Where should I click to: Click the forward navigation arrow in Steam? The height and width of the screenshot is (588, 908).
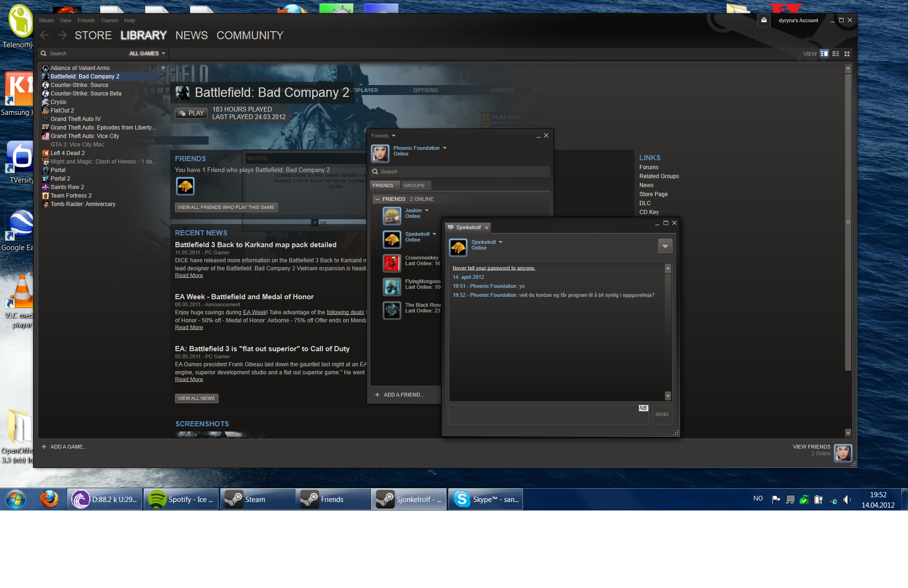tap(62, 35)
